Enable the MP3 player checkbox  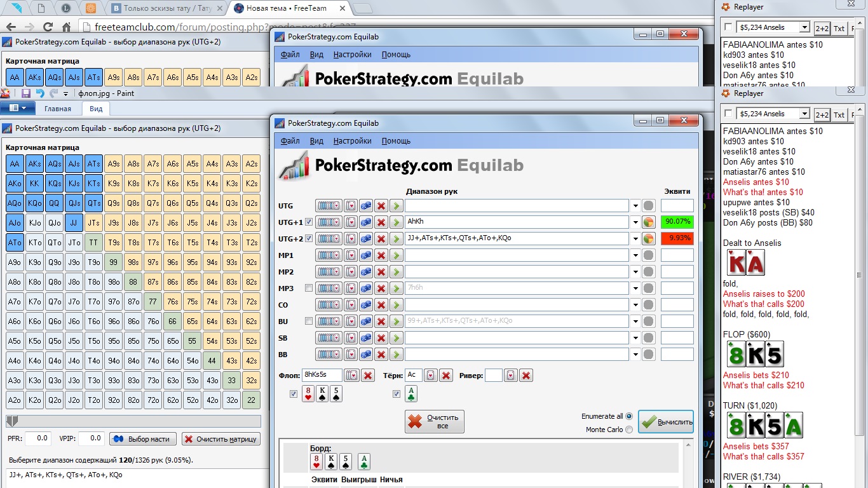click(x=309, y=288)
